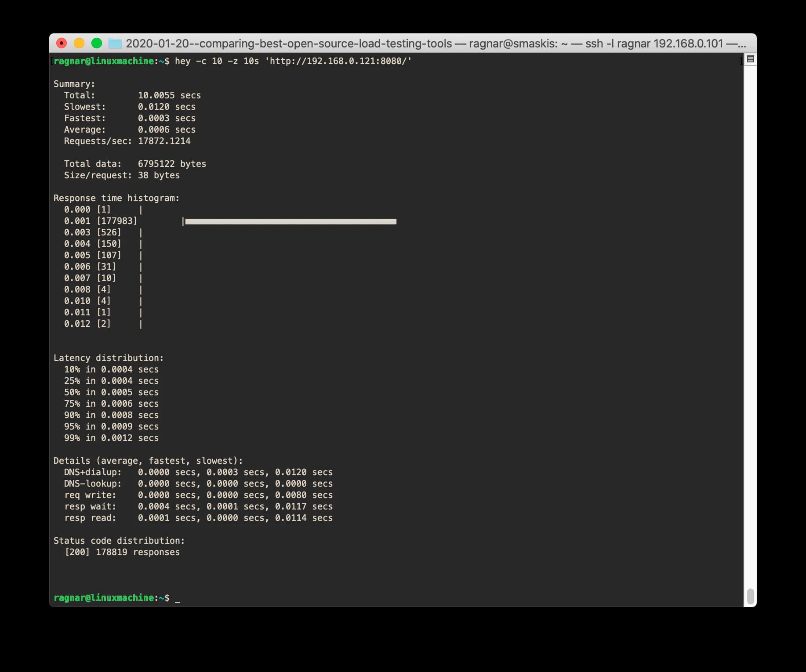Image resolution: width=806 pixels, height=672 pixels.
Task: Click the line 75% in 0.0006 secs
Action: [x=111, y=404]
